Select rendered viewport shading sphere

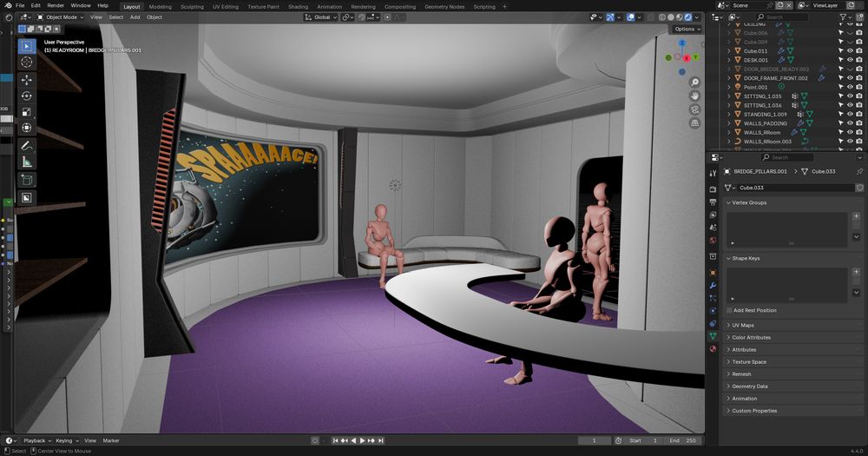click(687, 17)
